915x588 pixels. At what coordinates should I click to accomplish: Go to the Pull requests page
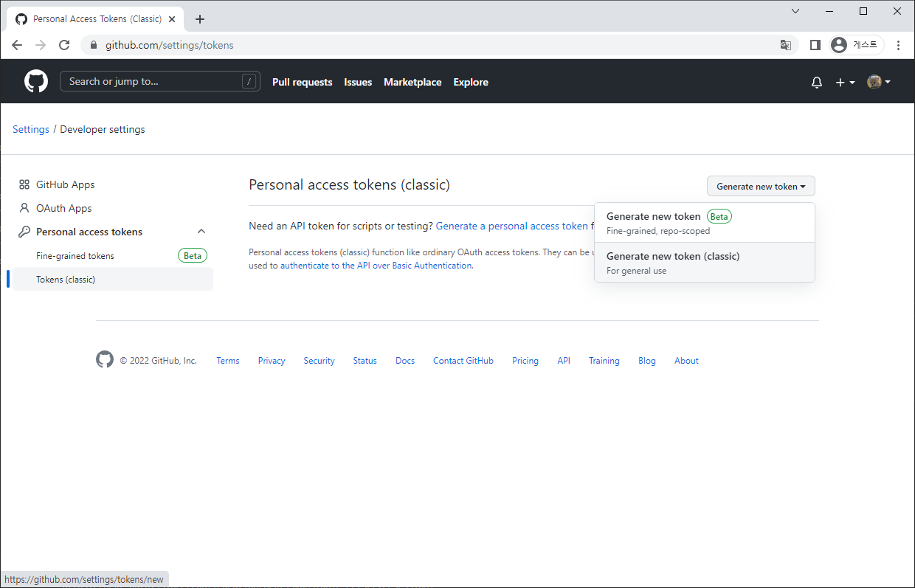click(x=302, y=83)
